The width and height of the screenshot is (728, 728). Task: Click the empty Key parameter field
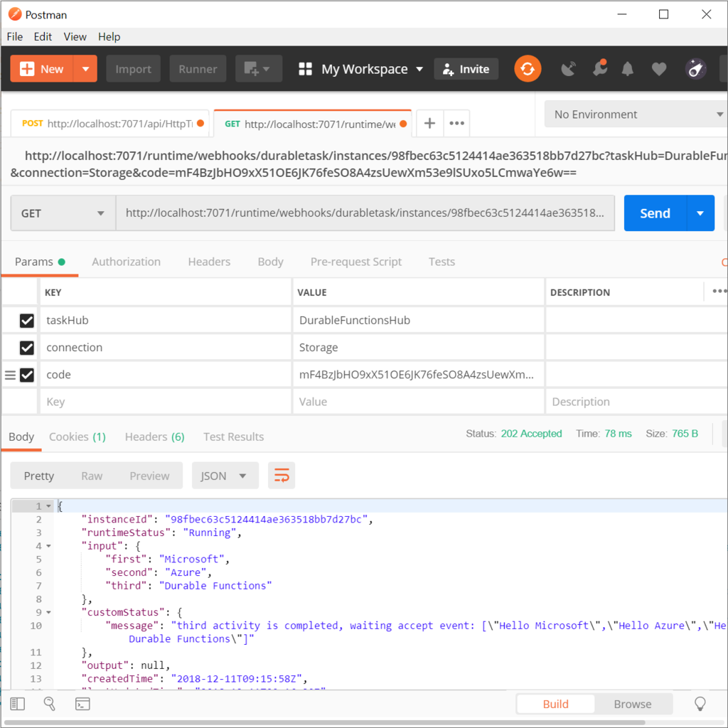click(166, 402)
